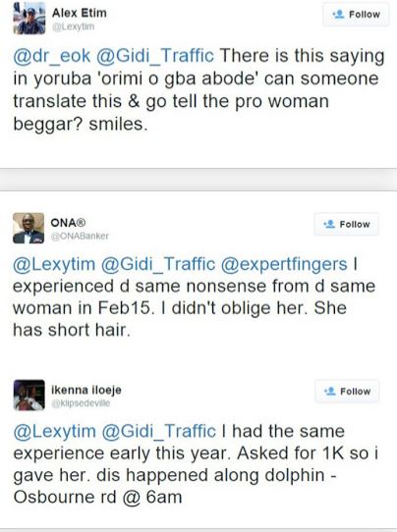Open the @dr_eok mention
The image size is (397, 532).
click(x=52, y=56)
